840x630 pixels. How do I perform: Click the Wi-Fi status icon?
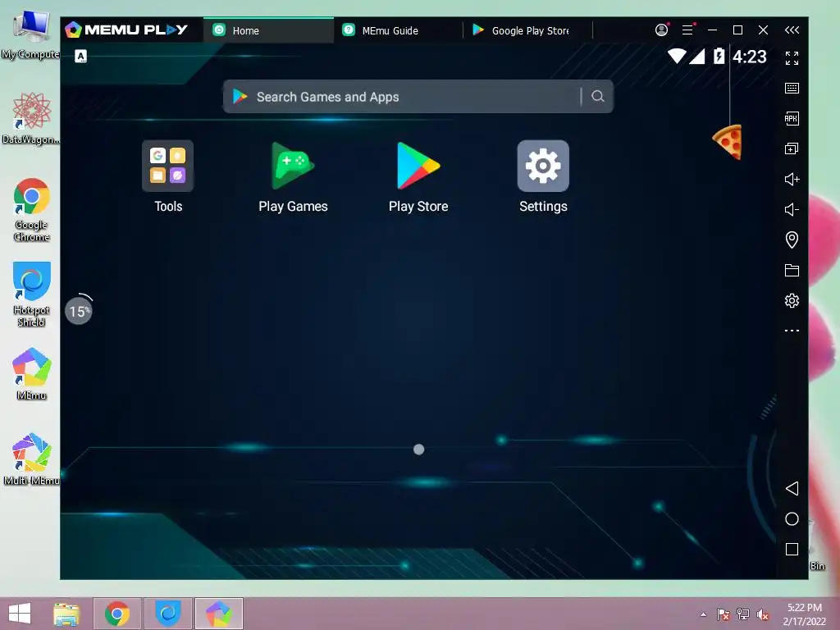click(677, 56)
